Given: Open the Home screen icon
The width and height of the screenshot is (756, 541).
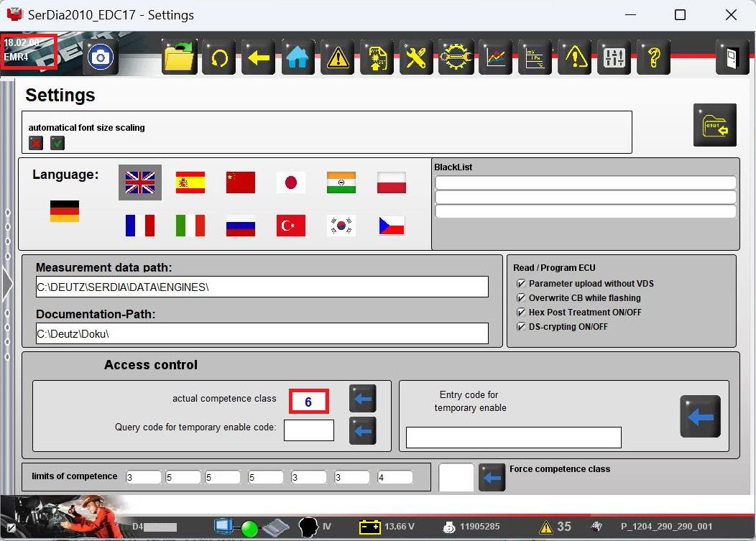Looking at the screenshot, I should coord(298,57).
